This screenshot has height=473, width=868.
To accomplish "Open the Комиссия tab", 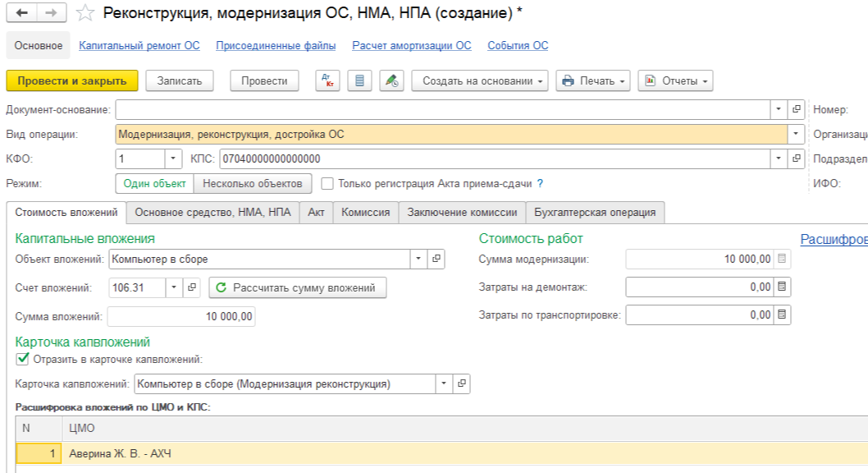I will [x=365, y=213].
